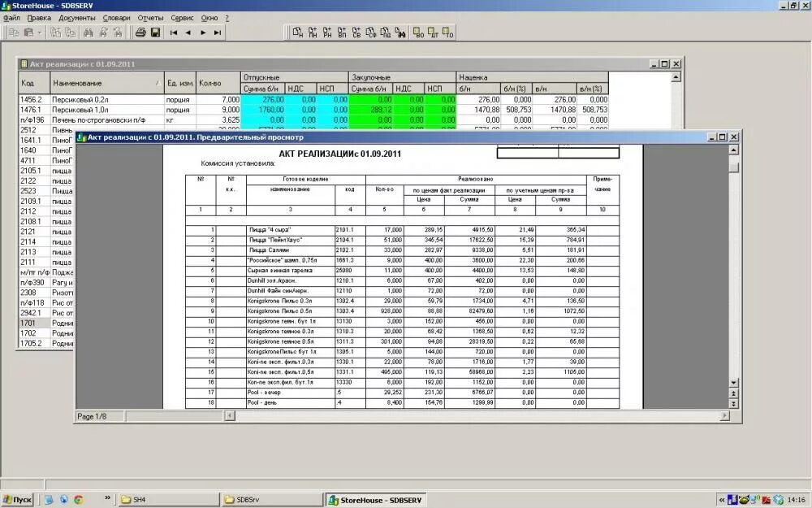Click Пицца "ПейнтХаус" row in preview
This screenshot has height=508, width=812.
click(x=402, y=240)
